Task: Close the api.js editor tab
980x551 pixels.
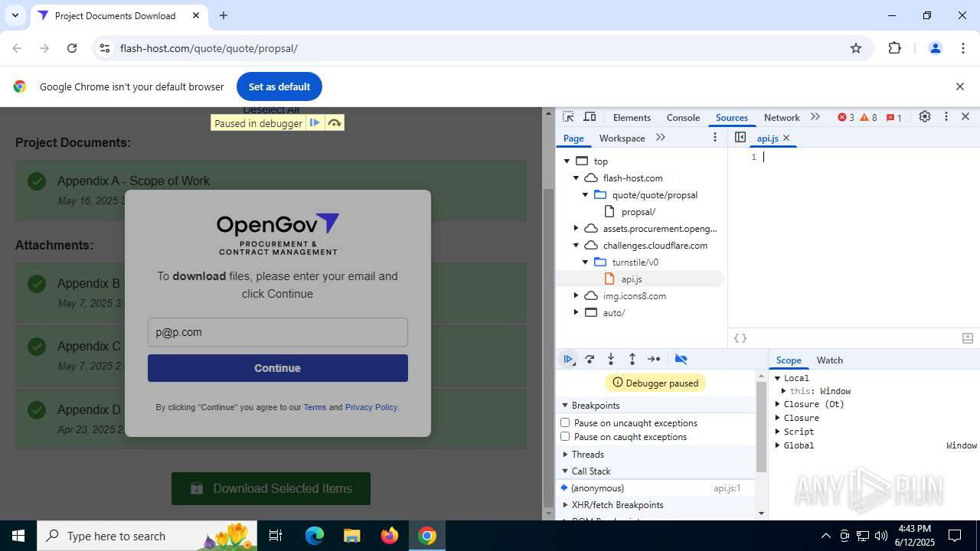Action: tap(786, 139)
